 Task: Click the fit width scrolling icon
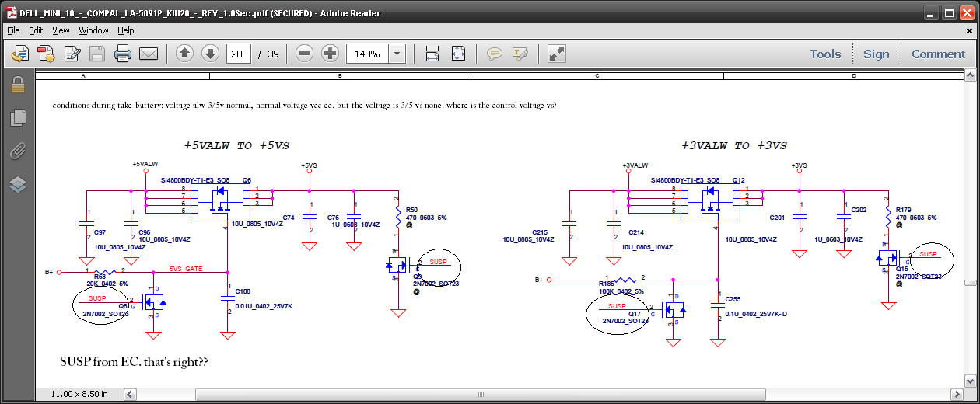tap(432, 54)
